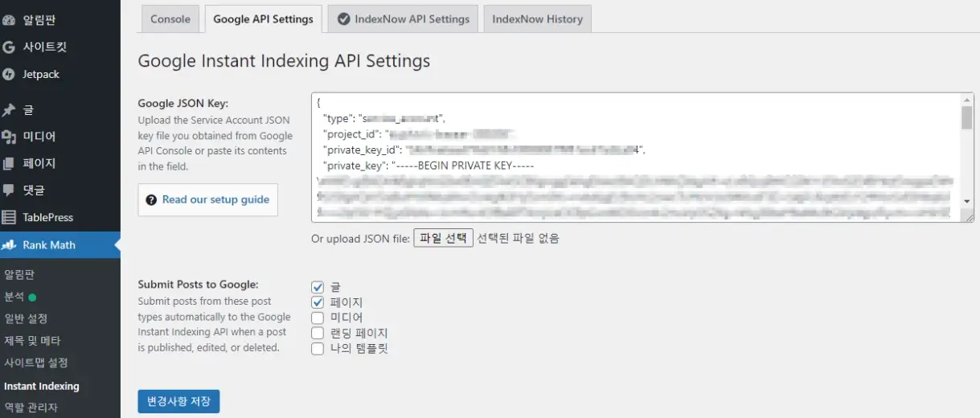Open the TablePress menu item
Image resolution: width=980 pixels, height=418 pixels.
tap(60, 217)
